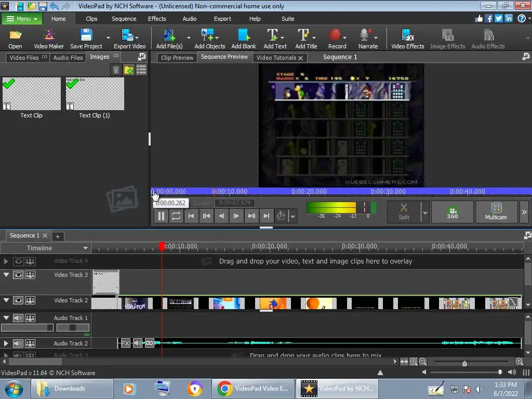
Task: Select the Text Clip thumbnail
Action: tap(32, 94)
